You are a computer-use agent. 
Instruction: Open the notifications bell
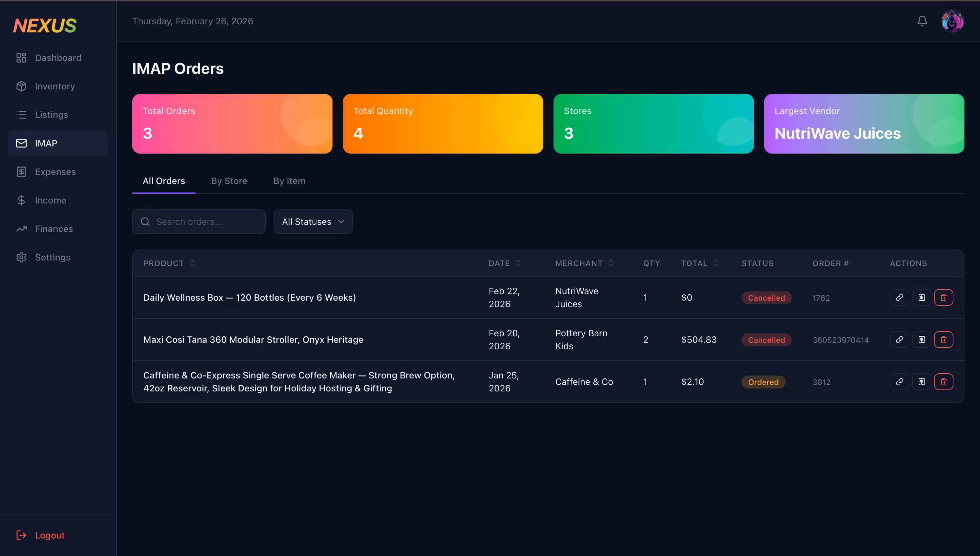click(x=922, y=21)
